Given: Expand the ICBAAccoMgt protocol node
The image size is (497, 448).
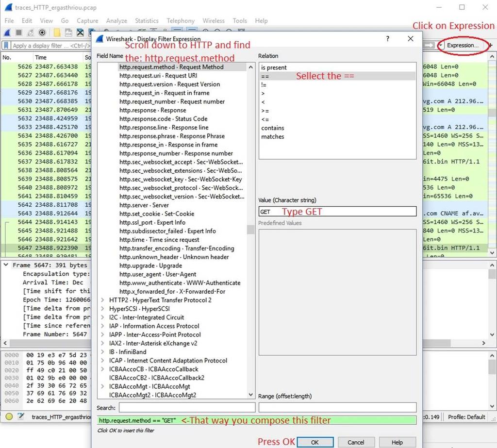Looking at the screenshot, I should tap(102, 386).
